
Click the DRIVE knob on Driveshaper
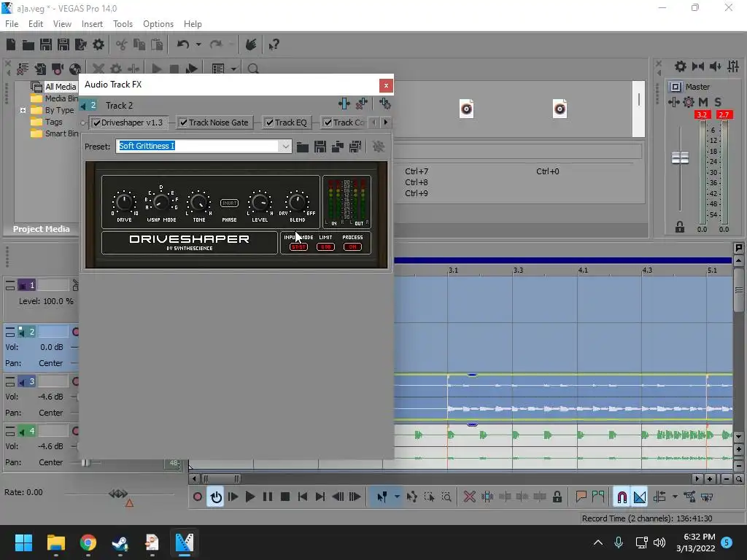pyautogui.click(x=124, y=203)
